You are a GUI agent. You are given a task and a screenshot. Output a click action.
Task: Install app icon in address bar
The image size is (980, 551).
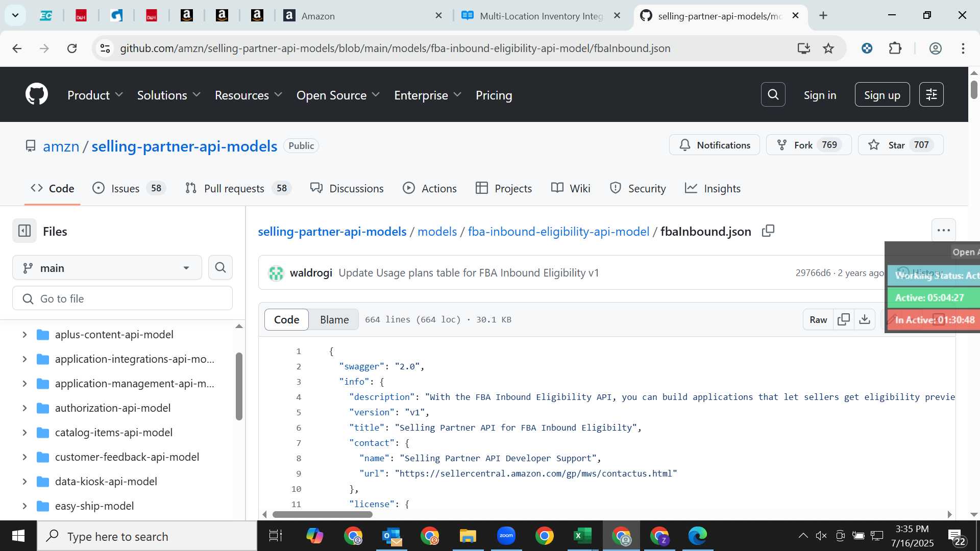point(804,48)
